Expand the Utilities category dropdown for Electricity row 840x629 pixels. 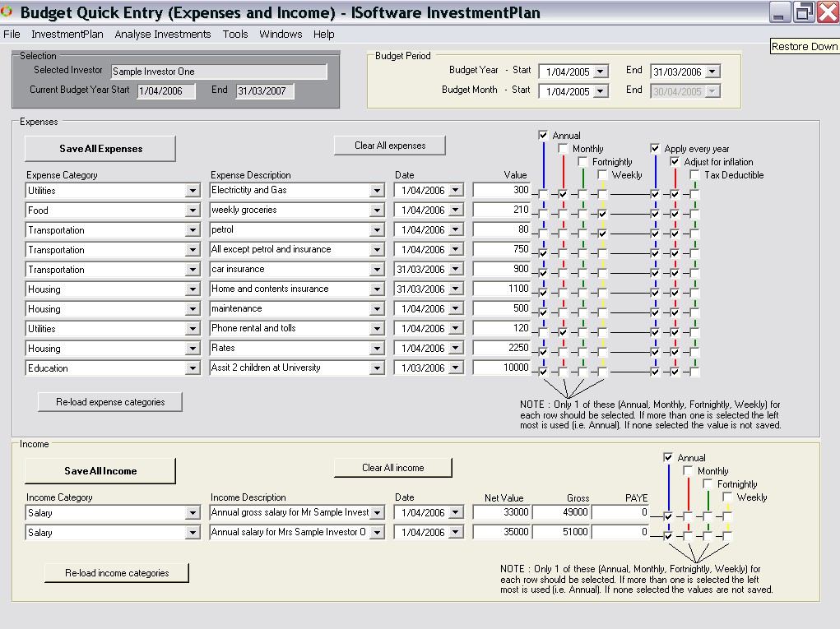(193, 191)
